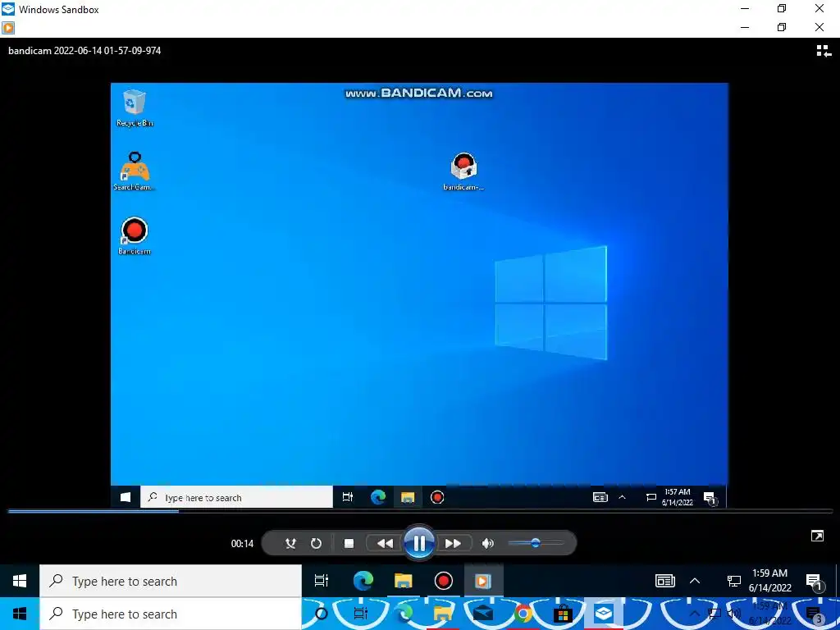Viewport: 840px width, 630px height.
Task: Click the recorded taskbar's Bandicam record icon
Action: [437, 497]
